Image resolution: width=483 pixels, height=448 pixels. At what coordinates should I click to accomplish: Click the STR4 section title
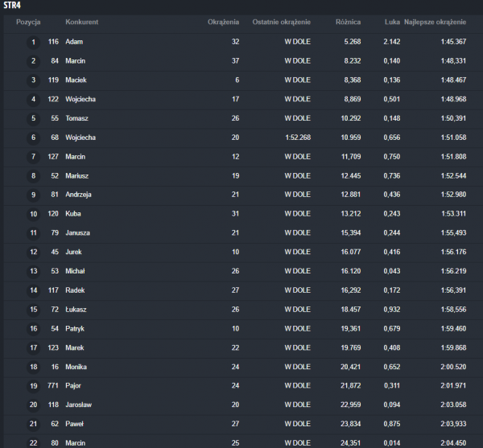click(x=12, y=6)
